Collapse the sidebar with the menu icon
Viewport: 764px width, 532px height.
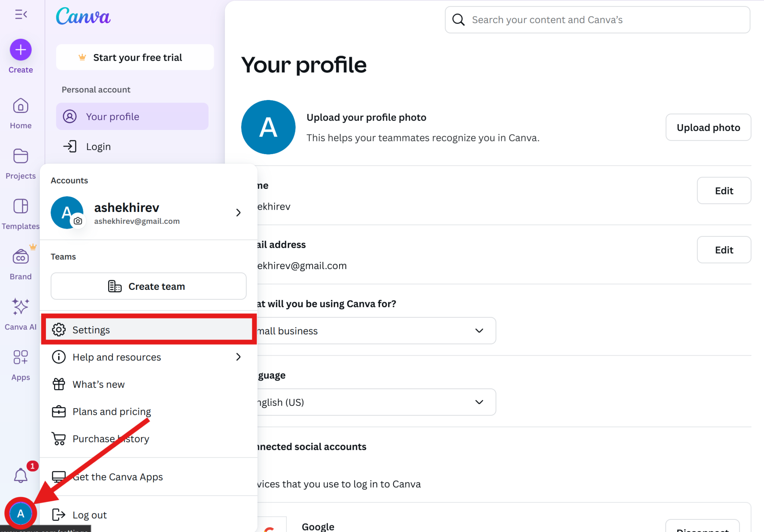click(x=21, y=15)
